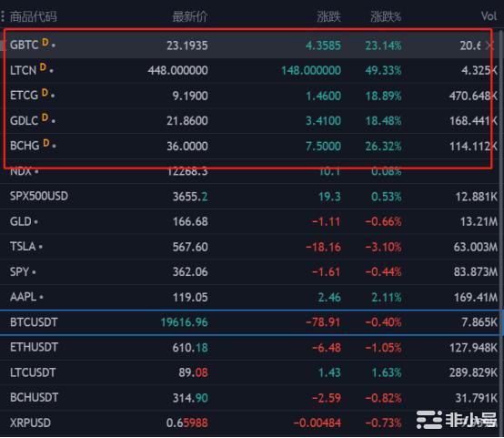Click ETCG volume 470.648K
504x438 pixels.
pyautogui.click(x=473, y=96)
